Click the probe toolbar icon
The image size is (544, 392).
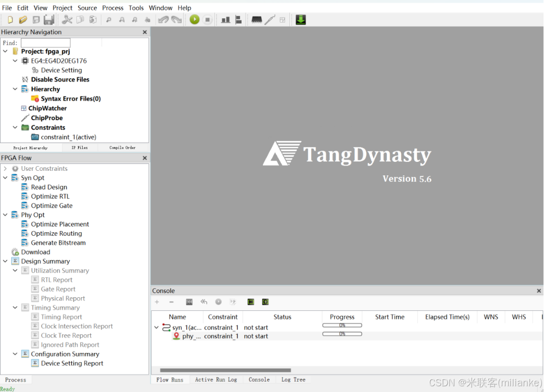[x=270, y=20]
